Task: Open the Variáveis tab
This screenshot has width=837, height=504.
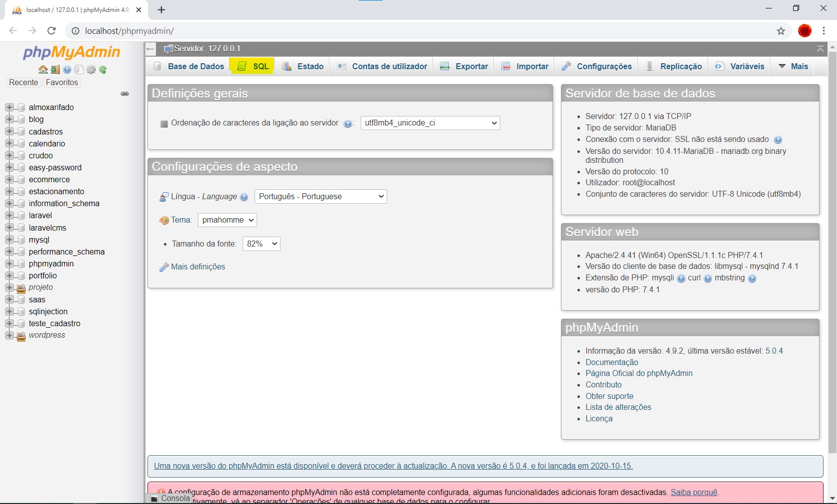Action: 739,66
